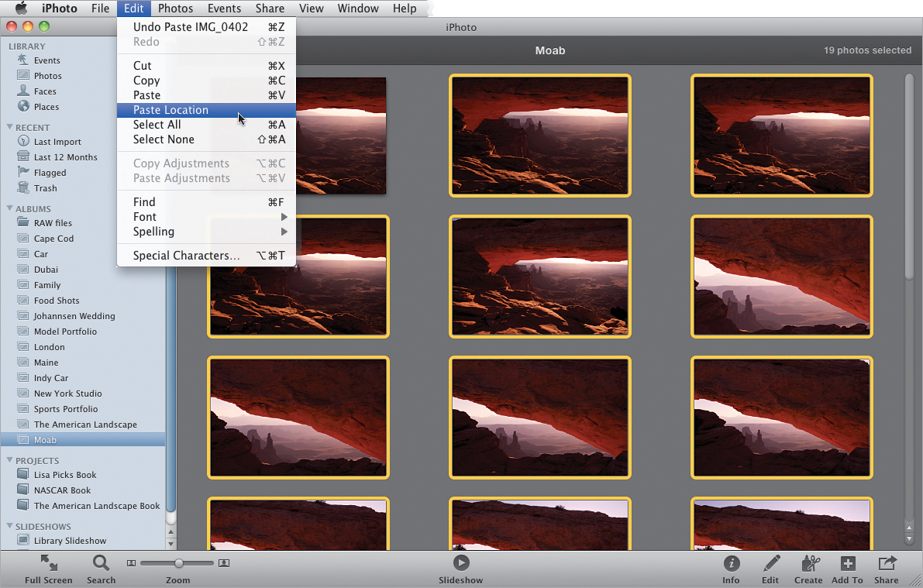The image size is (923, 588).
Task: Click the Search magnifying glass icon
Action: (x=101, y=563)
